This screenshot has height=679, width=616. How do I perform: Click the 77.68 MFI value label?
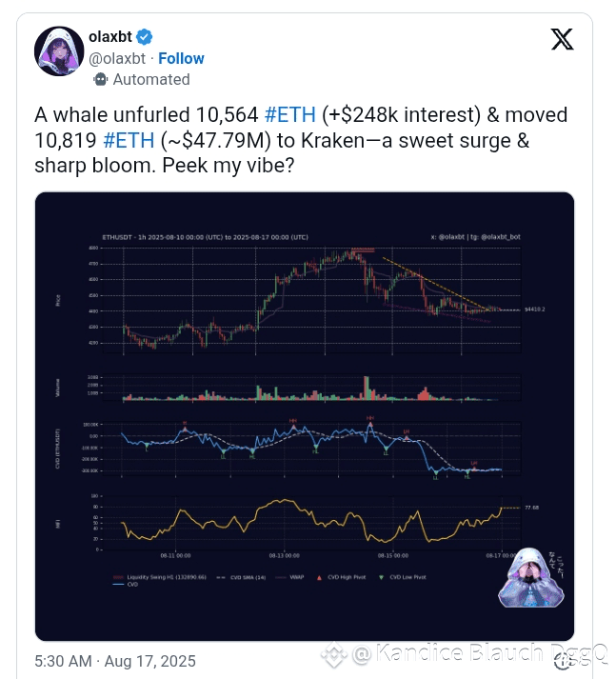(x=531, y=508)
